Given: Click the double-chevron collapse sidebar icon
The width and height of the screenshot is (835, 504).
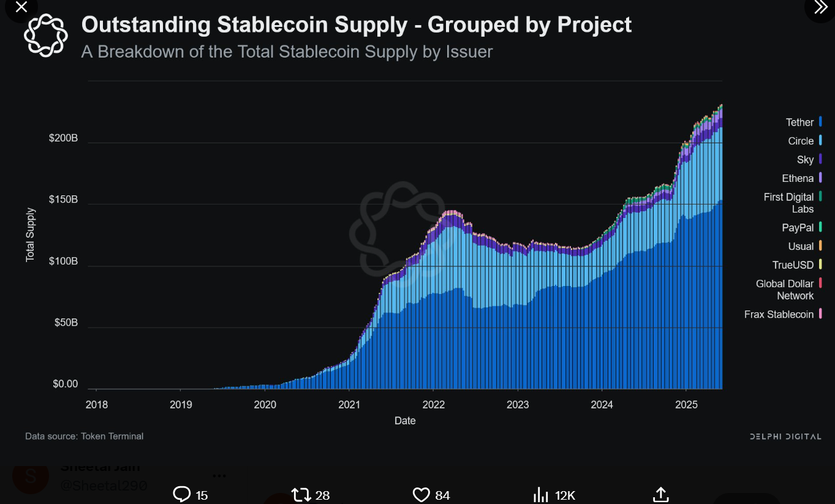Looking at the screenshot, I should tap(821, 7).
